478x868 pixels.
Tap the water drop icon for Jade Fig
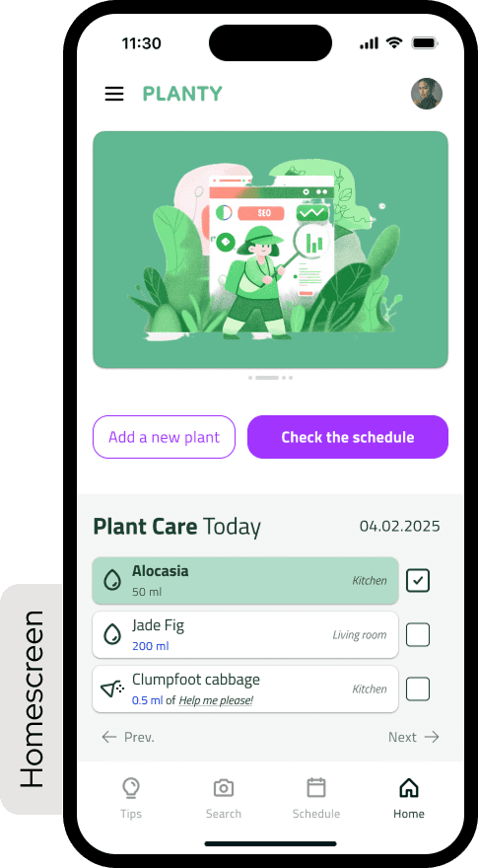113,634
